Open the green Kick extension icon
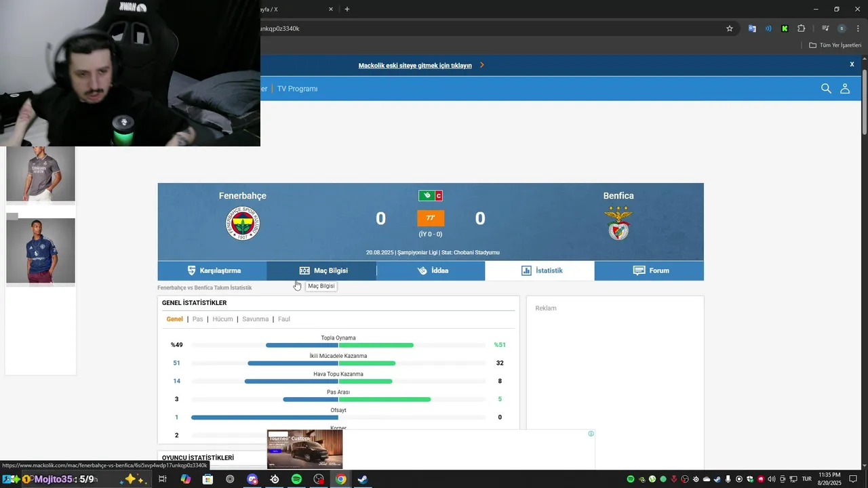The height and width of the screenshot is (488, 868). tap(785, 28)
